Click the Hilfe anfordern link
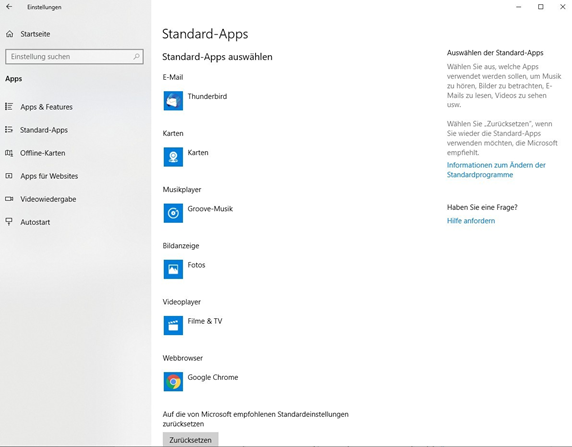 tap(471, 221)
